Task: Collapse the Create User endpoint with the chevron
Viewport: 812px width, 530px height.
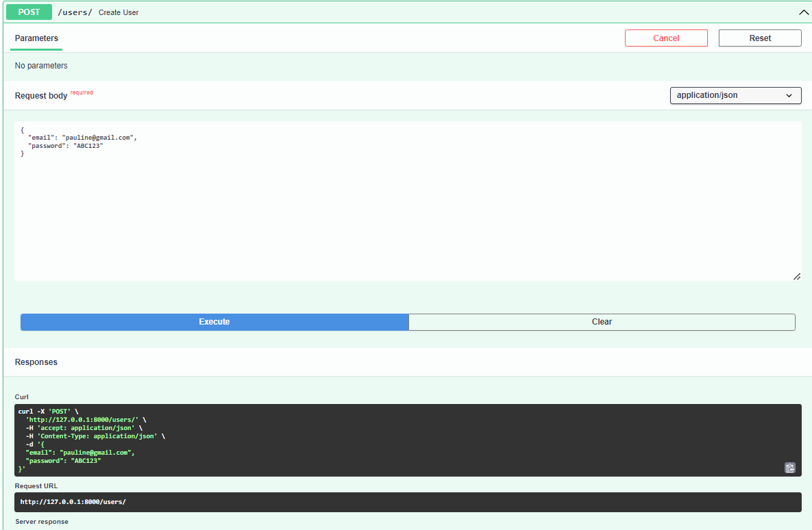Action: point(803,12)
